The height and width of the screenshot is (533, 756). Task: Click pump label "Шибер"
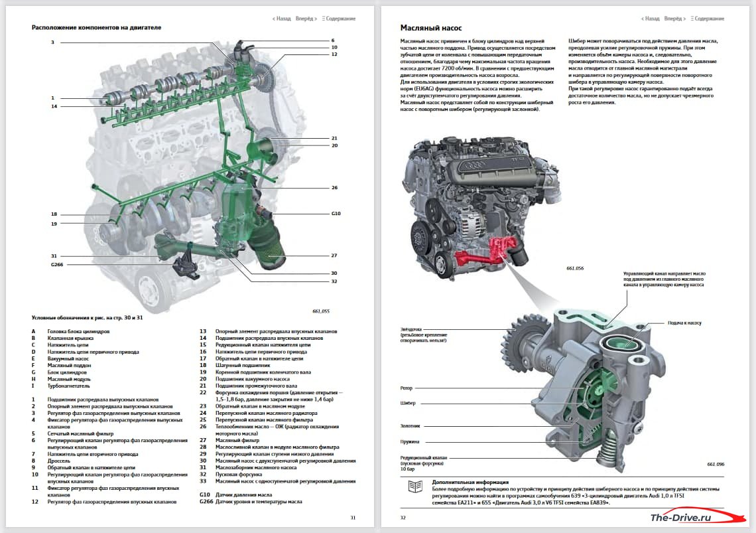click(407, 403)
